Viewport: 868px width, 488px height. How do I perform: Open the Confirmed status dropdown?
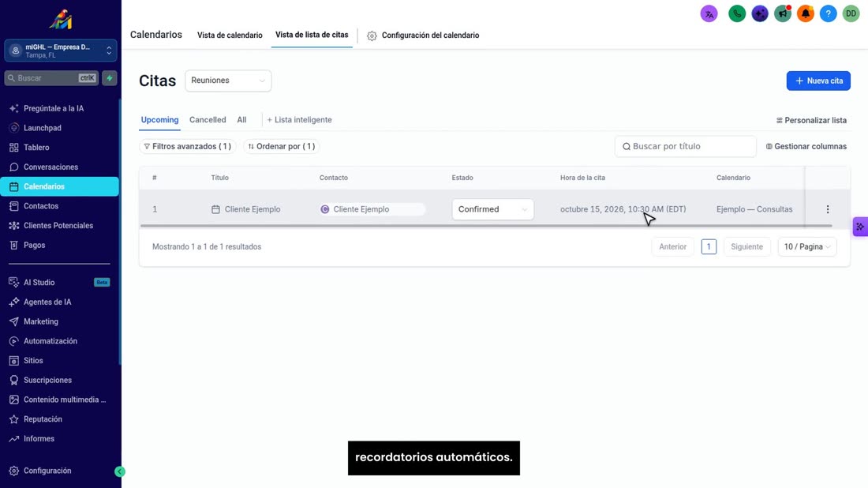coord(492,209)
